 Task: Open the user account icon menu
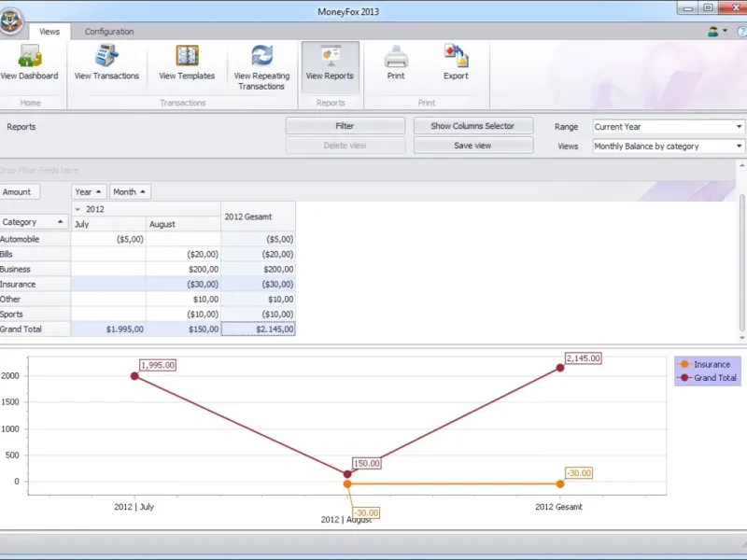[717, 32]
